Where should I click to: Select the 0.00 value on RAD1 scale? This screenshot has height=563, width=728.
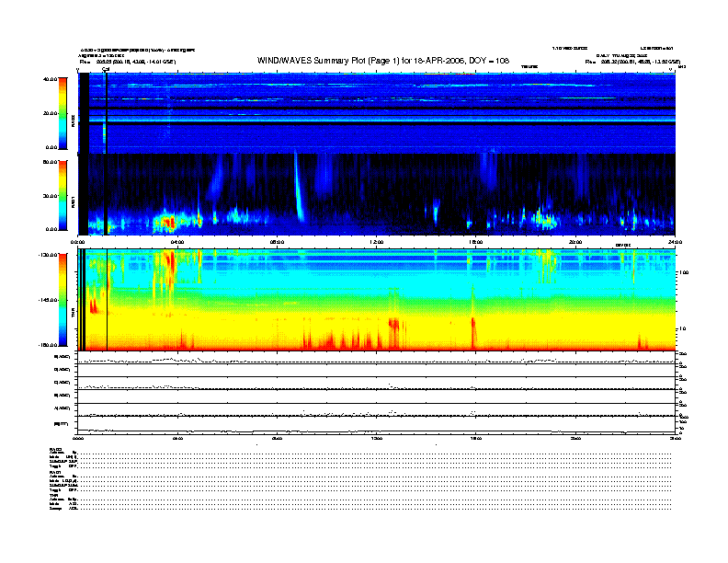(x=51, y=229)
